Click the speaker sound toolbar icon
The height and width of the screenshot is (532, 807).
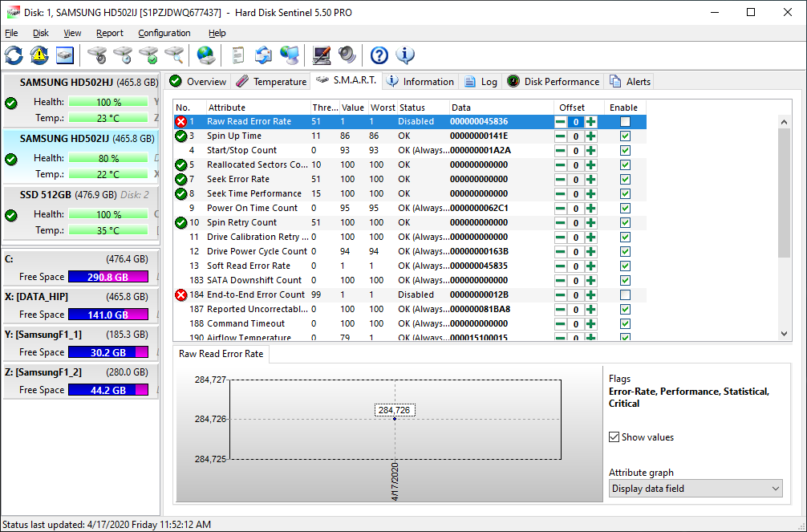[347, 55]
